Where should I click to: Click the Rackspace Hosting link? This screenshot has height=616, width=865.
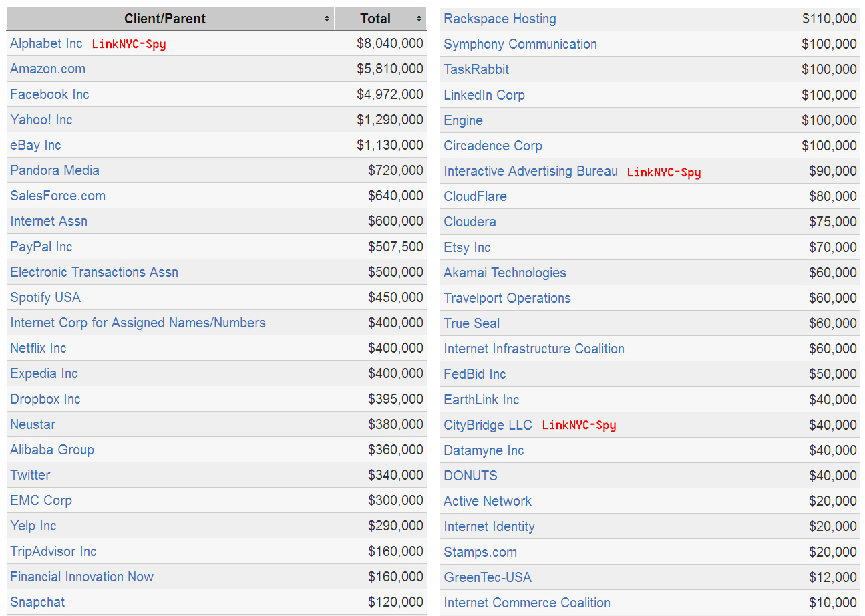point(500,19)
